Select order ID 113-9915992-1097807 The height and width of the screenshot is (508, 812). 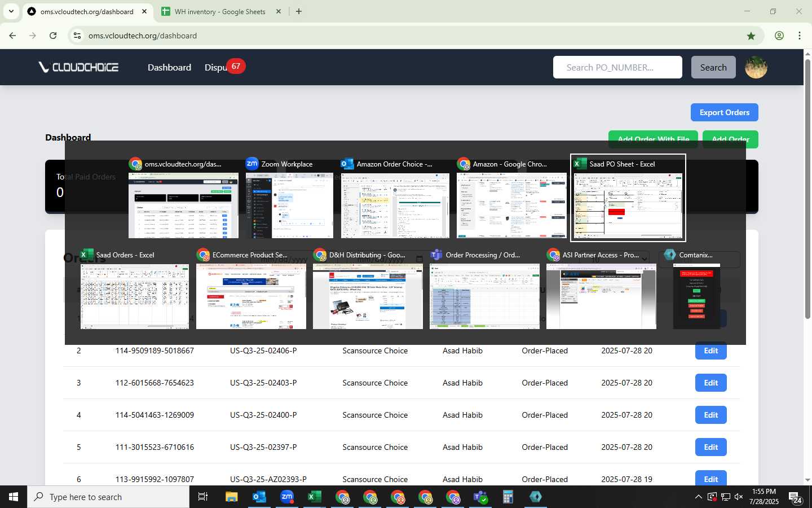(155, 479)
